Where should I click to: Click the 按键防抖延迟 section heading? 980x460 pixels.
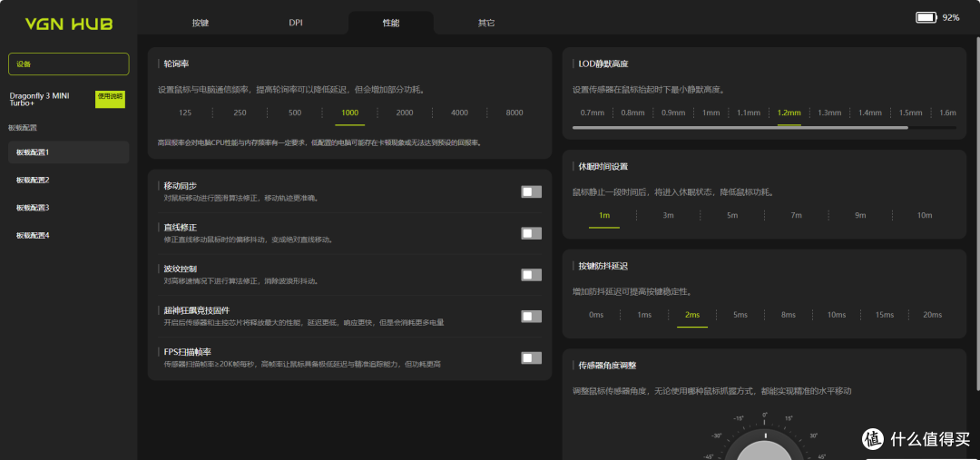[603, 266]
